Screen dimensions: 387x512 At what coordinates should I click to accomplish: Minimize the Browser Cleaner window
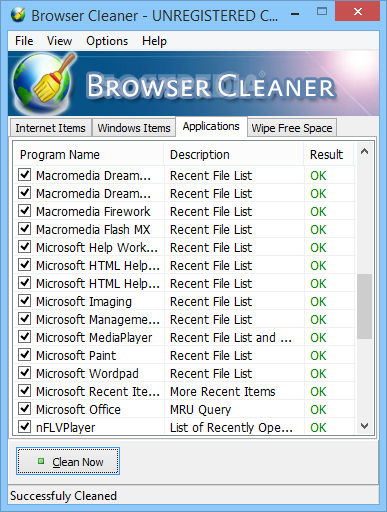[x=295, y=14]
